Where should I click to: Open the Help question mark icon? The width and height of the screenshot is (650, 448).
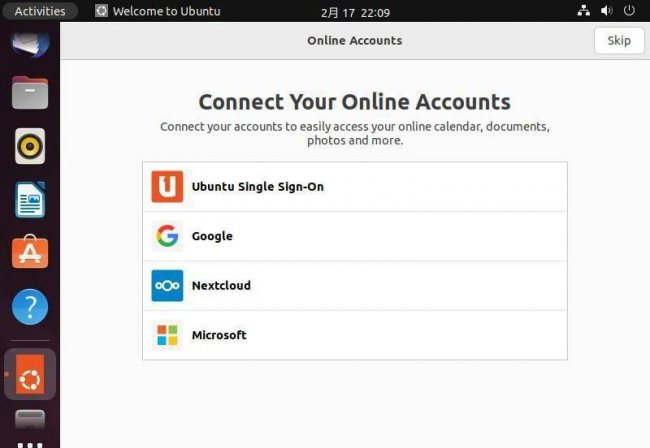coord(30,307)
